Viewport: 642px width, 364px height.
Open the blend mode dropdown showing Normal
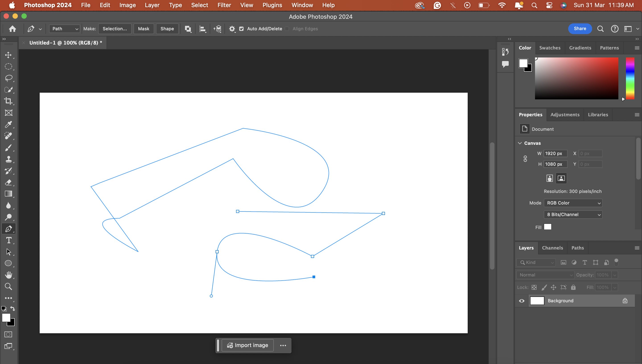(545, 275)
